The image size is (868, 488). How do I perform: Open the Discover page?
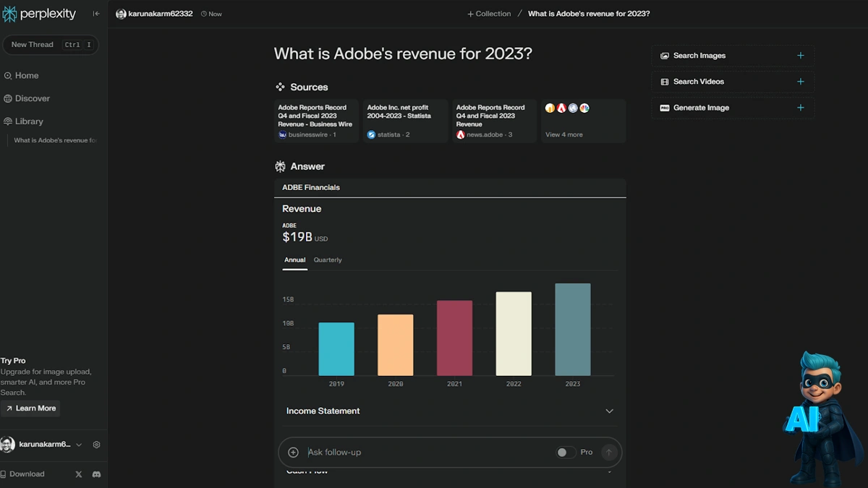click(27, 98)
